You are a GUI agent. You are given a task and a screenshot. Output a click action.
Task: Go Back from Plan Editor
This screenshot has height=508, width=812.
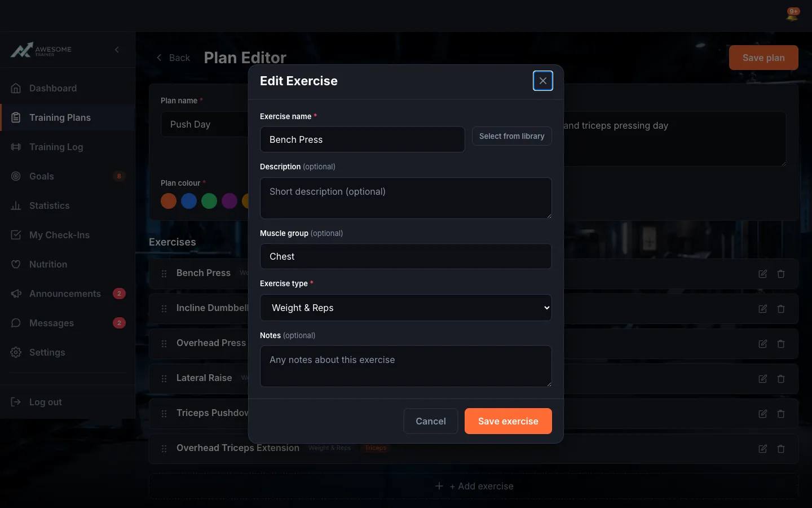coord(173,58)
